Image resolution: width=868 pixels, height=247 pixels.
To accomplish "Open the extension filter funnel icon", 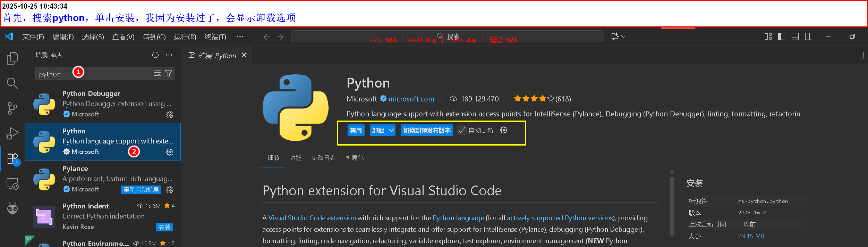I will (169, 73).
